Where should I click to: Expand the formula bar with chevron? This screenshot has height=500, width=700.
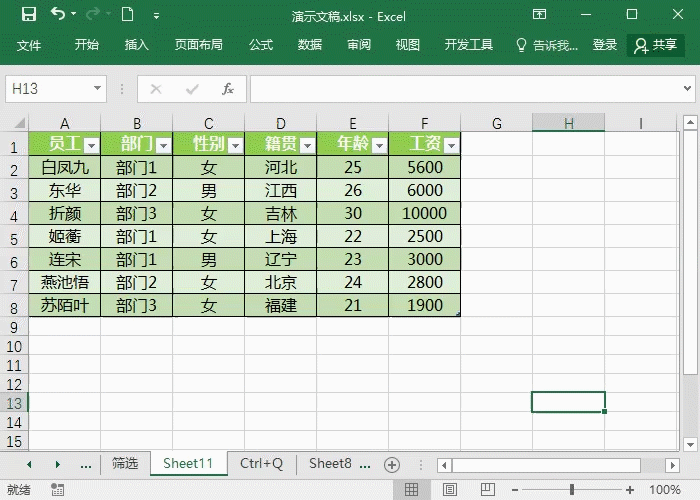click(x=688, y=88)
